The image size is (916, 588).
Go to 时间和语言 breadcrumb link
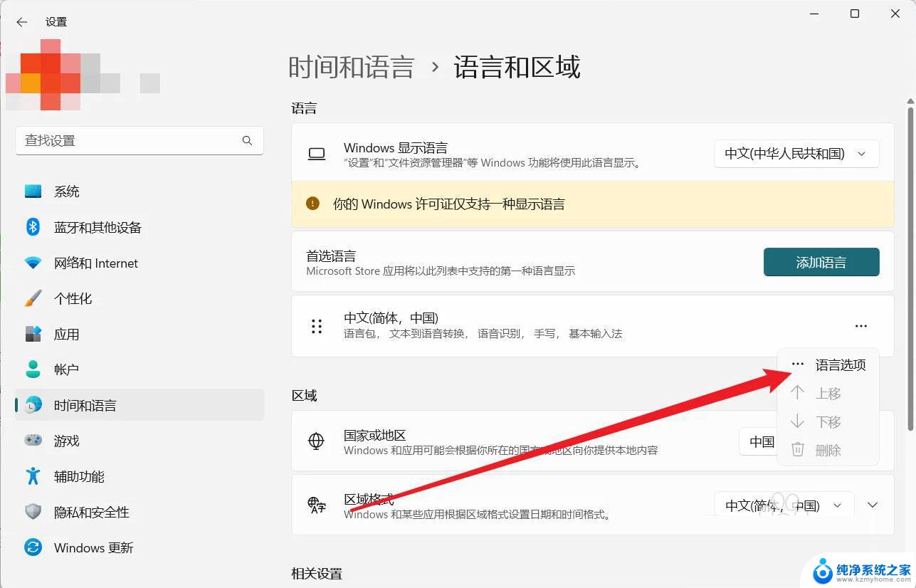[x=352, y=67]
